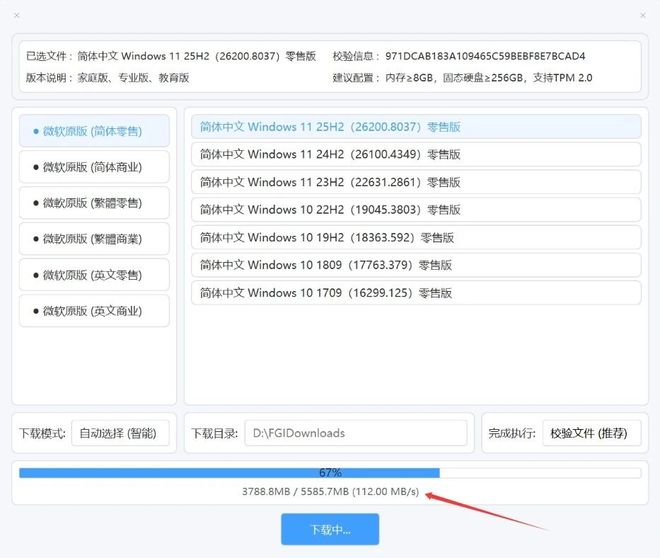This screenshot has height=558, width=660.
Task: Click the 67% download progress bar
Action: [330, 472]
